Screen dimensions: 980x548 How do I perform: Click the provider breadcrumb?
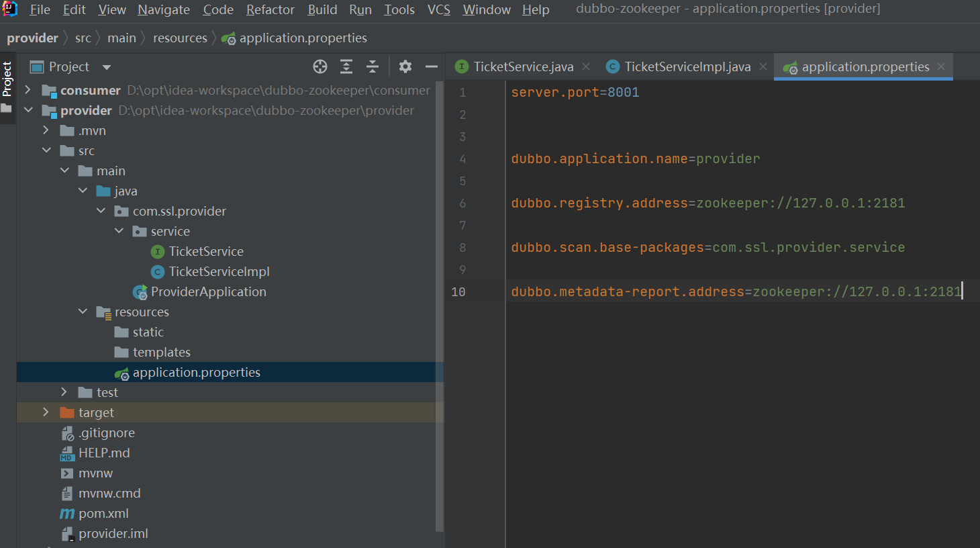coord(32,38)
